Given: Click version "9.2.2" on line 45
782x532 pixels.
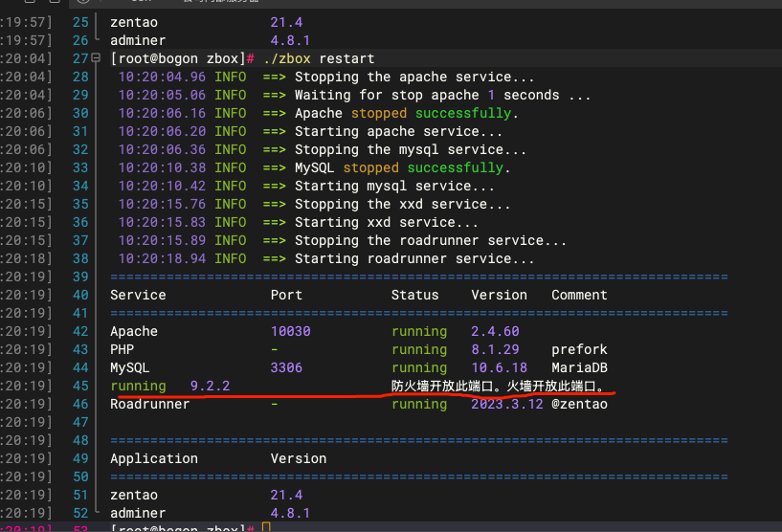Looking at the screenshot, I should pyautogui.click(x=210, y=386).
